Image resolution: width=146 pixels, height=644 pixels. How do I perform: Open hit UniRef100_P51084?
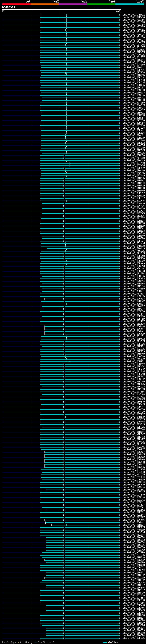pyautogui.click(x=134, y=20)
